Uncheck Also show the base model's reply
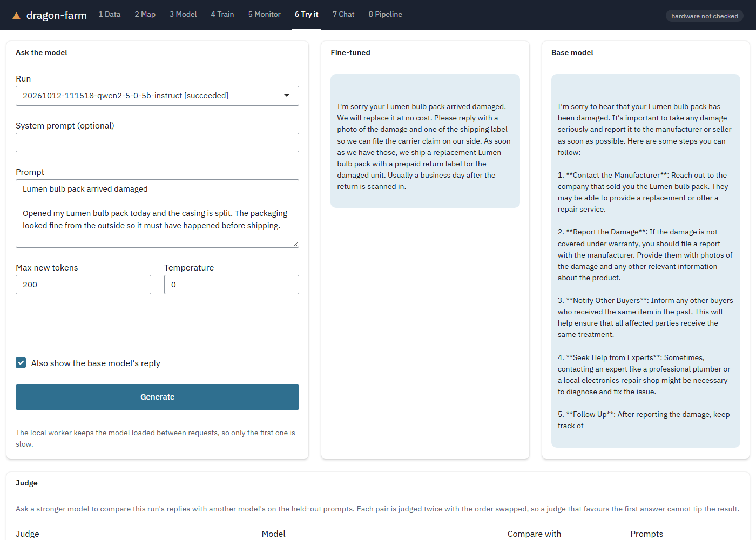The image size is (756, 540). coord(21,363)
